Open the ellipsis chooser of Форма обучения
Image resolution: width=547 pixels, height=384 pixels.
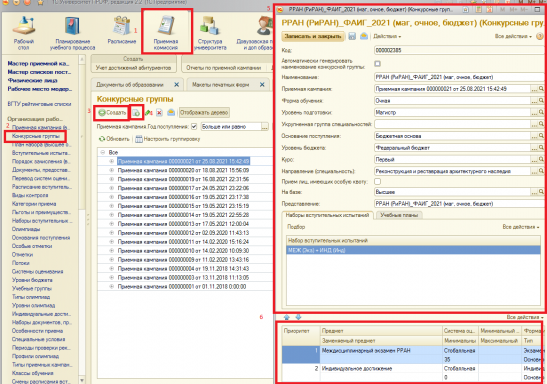[x=534, y=101]
